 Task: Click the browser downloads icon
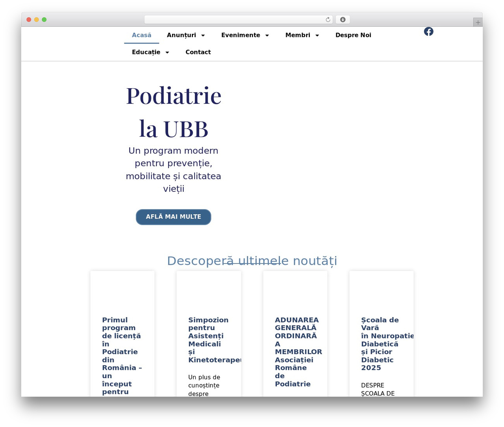[343, 20]
